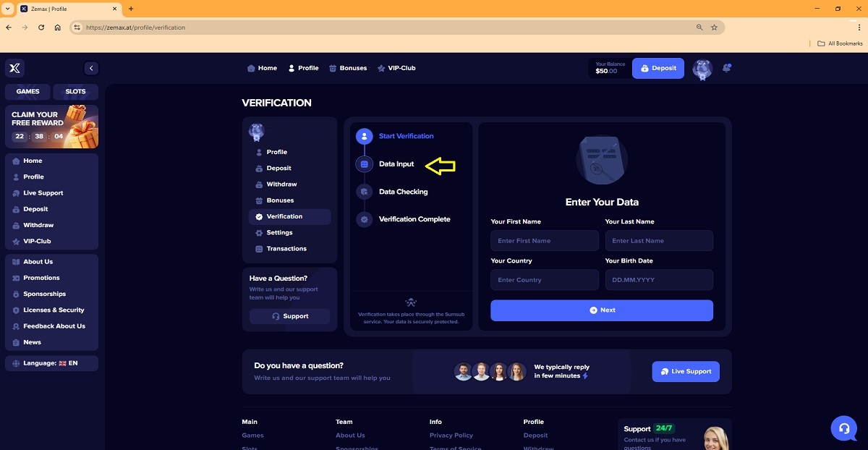Image resolution: width=868 pixels, height=450 pixels.
Task: Open the notifications bell icon
Action: pos(726,68)
